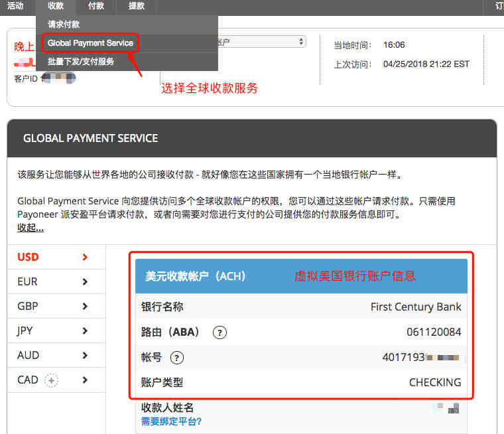The image size is (504, 434).
Task: Click the CAD row chevron arrow
Action: [85, 380]
